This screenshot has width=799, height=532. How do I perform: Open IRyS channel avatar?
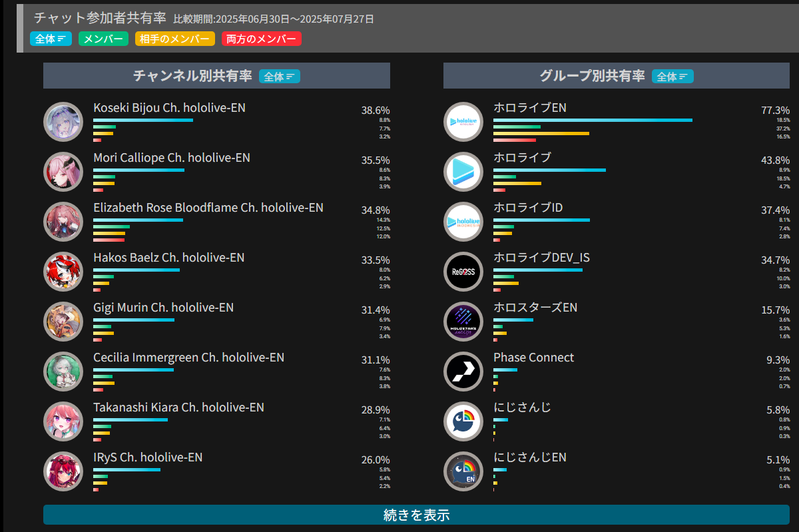pos(63,471)
